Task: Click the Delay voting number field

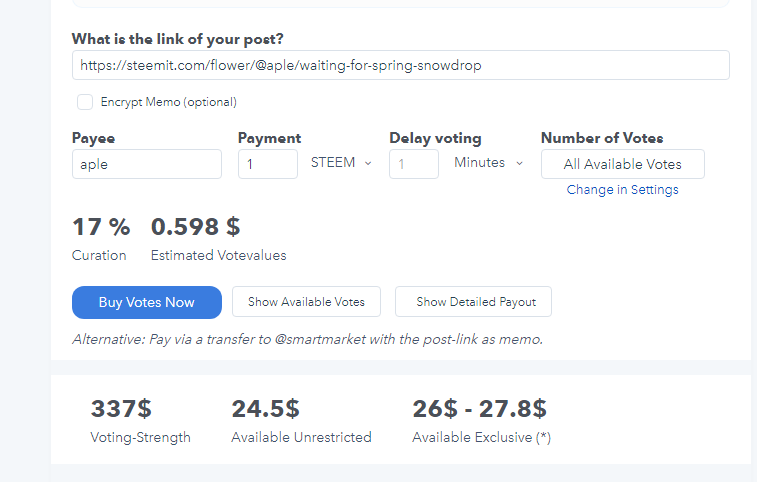Action: tap(414, 164)
